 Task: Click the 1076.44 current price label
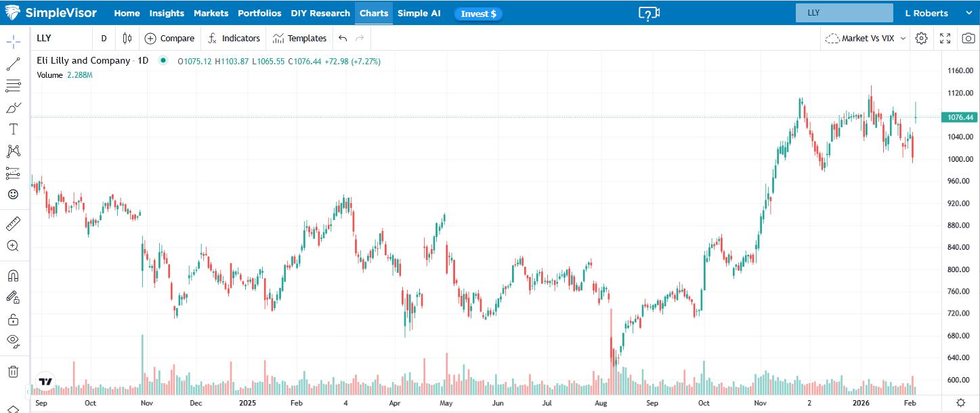click(x=960, y=117)
